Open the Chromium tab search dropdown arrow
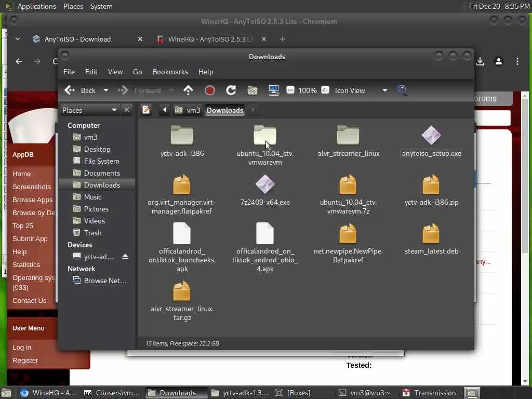The height and width of the screenshot is (399, 532). [x=18, y=39]
